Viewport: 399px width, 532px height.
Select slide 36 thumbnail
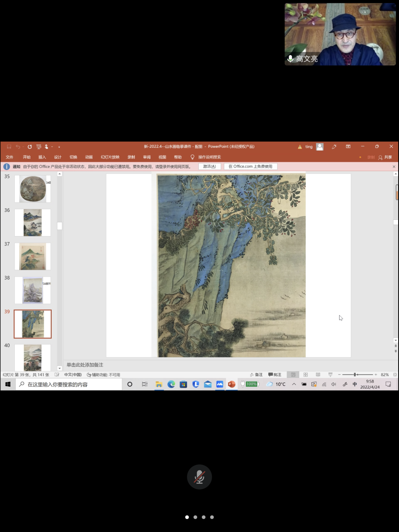33,222
